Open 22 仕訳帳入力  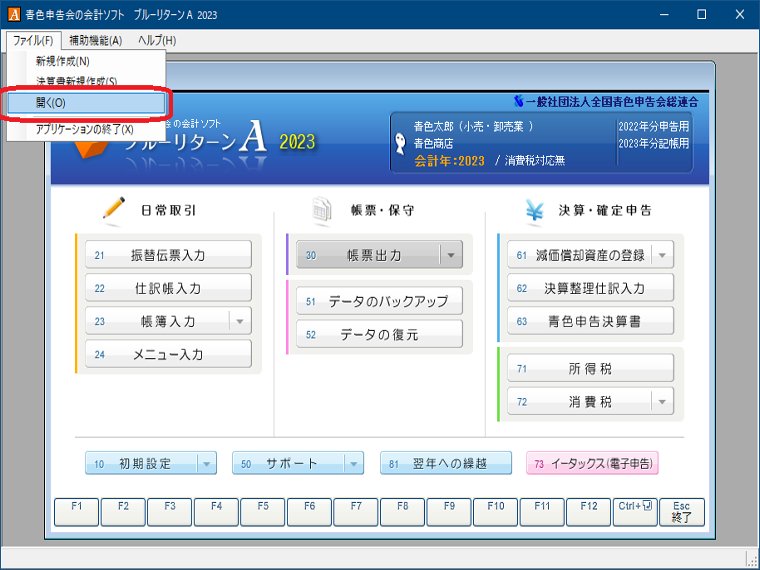point(168,288)
